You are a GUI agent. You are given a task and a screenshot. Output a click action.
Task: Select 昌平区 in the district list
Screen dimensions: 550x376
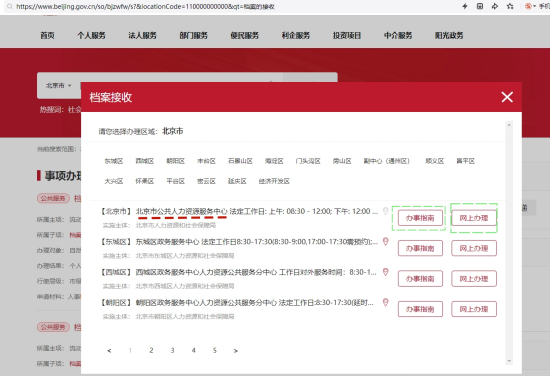tap(465, 161)
